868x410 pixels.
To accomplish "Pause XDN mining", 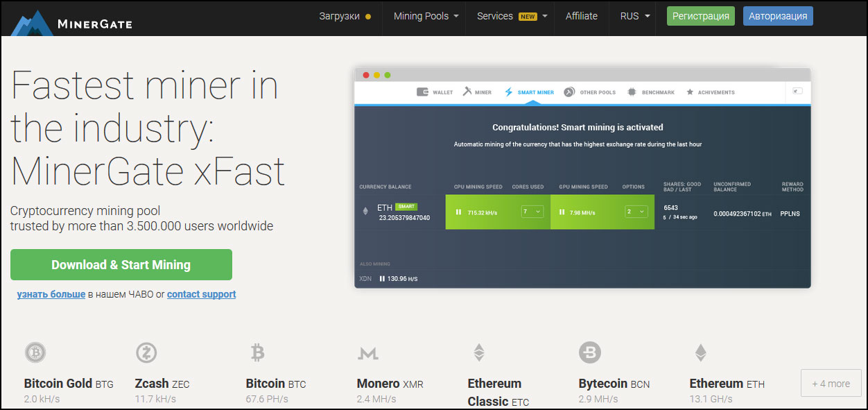I will click(382, 279).
